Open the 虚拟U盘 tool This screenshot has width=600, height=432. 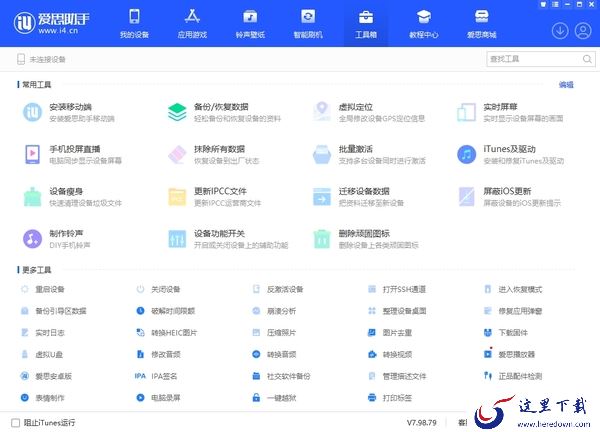tap(42, 354)
